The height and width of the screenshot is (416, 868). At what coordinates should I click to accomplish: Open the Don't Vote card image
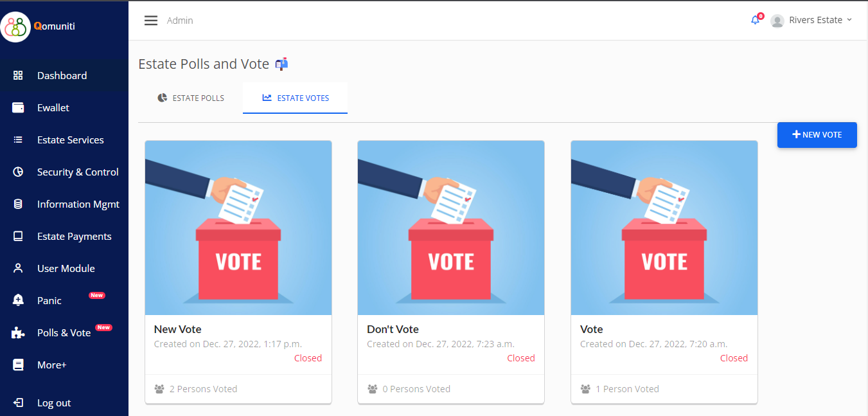pyautogui.click(x=451, y=228)
